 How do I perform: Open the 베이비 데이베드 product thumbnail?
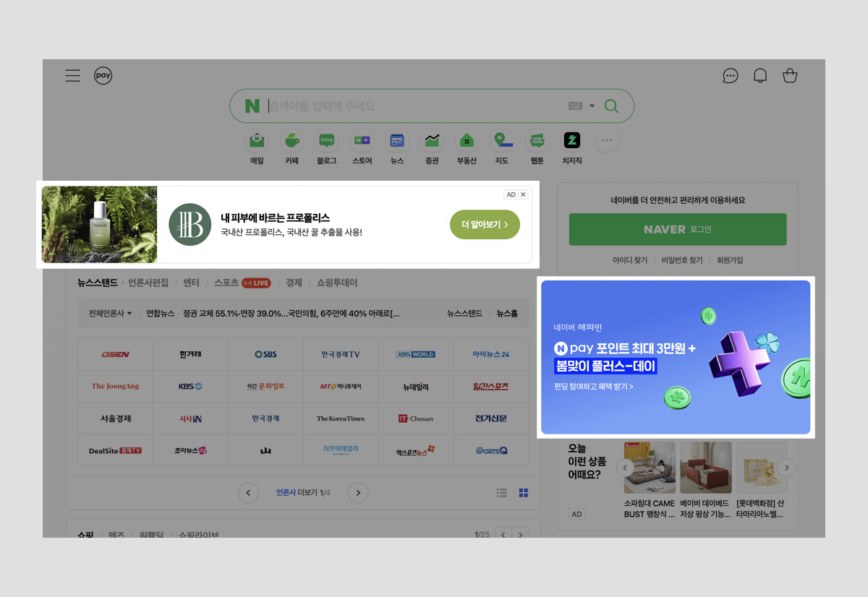click(x=706, y=468)
